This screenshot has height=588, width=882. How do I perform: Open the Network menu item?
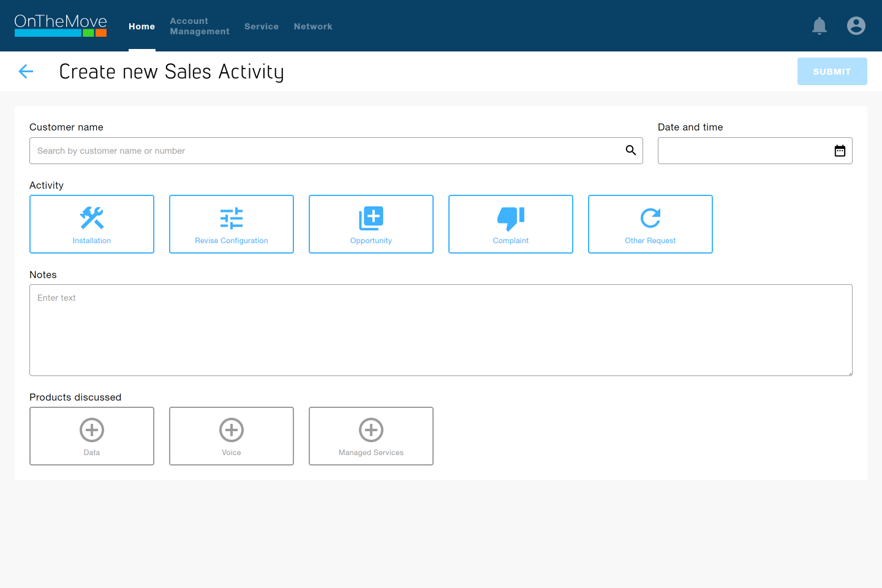313,26
